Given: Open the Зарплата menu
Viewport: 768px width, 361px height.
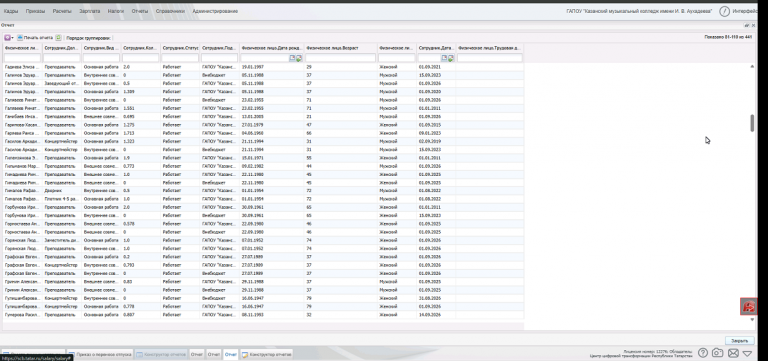Looking at the screenshot, I should tap(90, 11).
